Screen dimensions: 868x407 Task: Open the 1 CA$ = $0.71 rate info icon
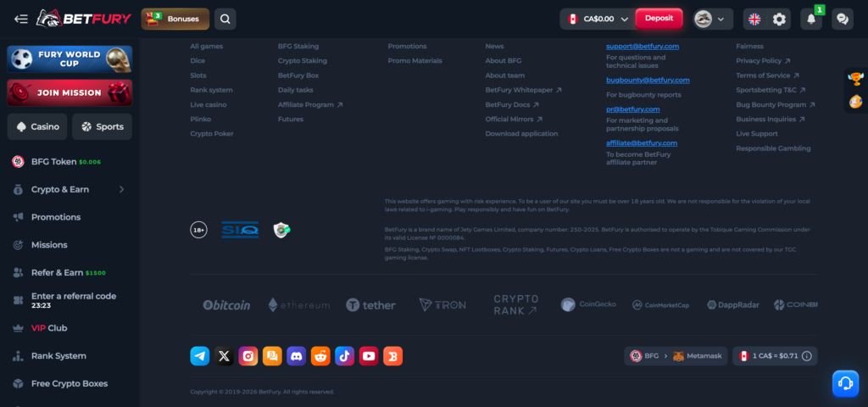click(807, 356)
